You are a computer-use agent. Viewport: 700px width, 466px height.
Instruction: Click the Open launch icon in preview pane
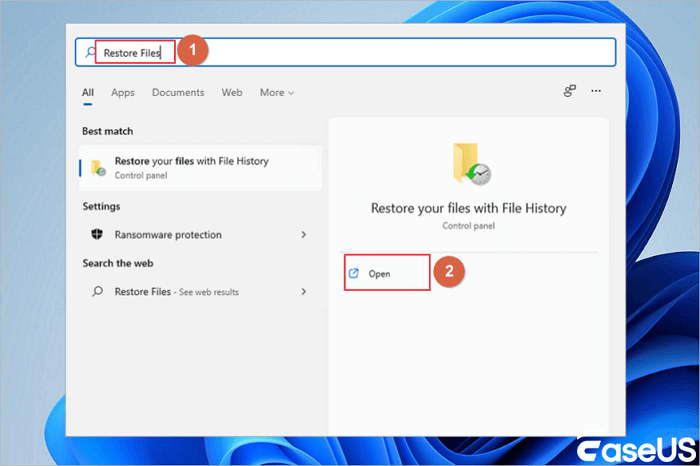click(354, 273)
